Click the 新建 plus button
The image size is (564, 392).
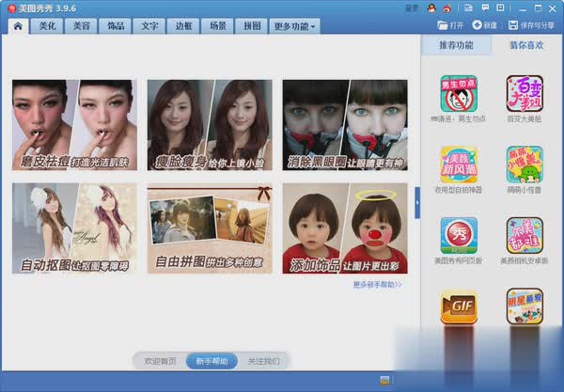tap(484, 25)
